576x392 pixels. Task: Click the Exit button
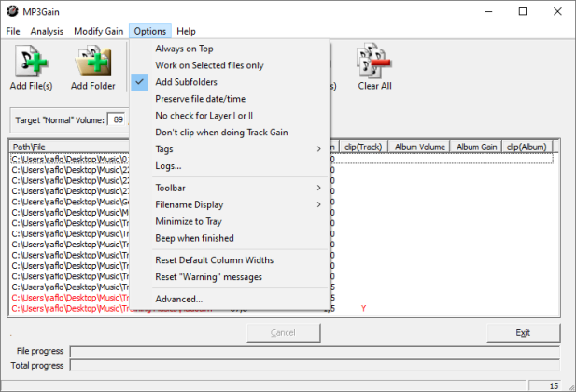tap(523, 333)
